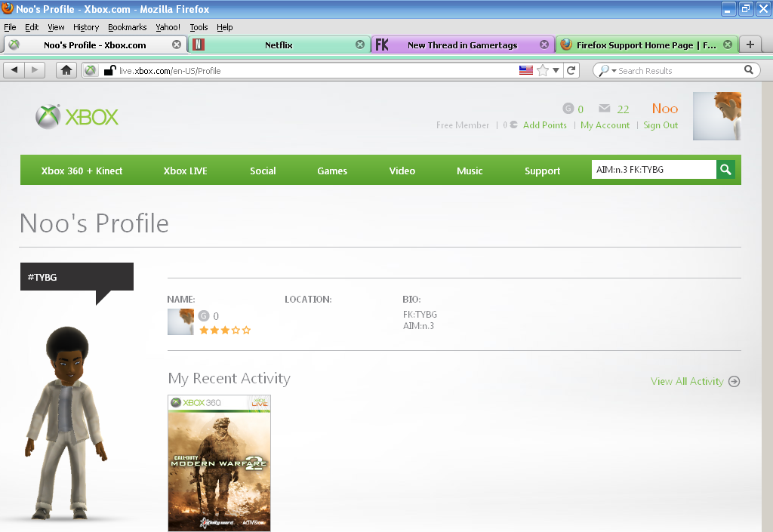Viewport: 773px width, 532px height.
Task: Open the Games nav item
Action: coord(332,171)
